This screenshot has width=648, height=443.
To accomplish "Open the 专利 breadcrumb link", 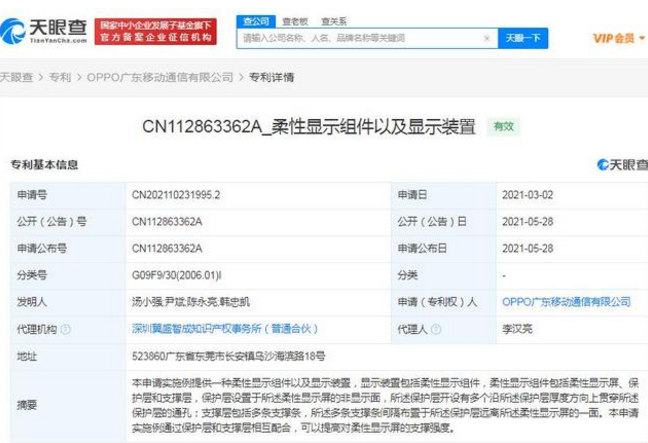I will tap(60, 77).
